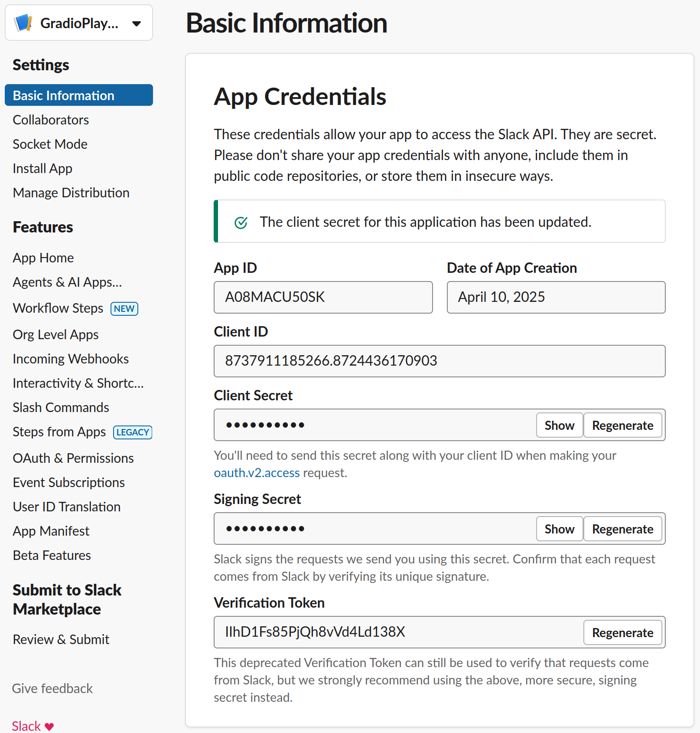This screenshot has width=700, height=733.
Task: Open Steps from Apps page
Action: click(59, 432)
